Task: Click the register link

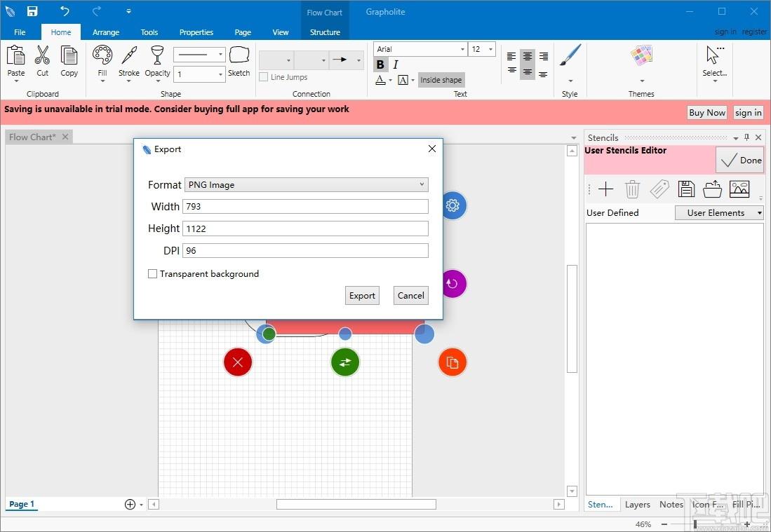Action: click(754, 32)
